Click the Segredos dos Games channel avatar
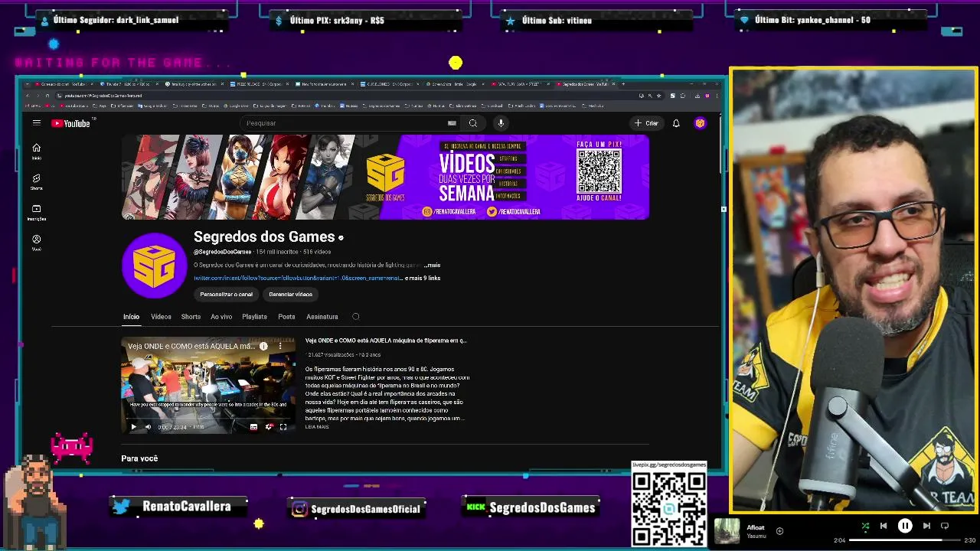Image resolution: width=980 pixels, height=551 pixels. [154, 266]
